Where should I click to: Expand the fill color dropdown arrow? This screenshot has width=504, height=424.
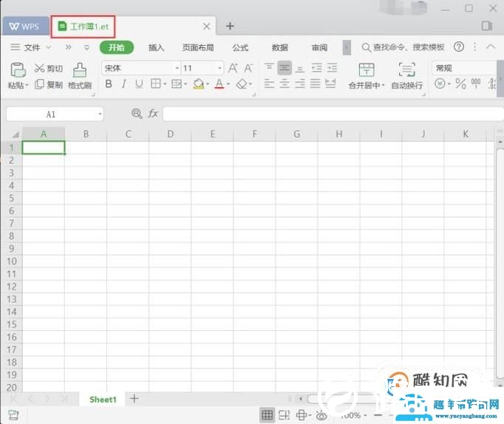(x=208, y=84)
